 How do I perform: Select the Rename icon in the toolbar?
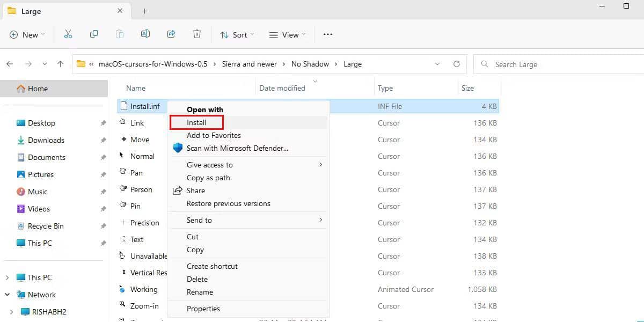pyautogui.click(x=145, y=34)
